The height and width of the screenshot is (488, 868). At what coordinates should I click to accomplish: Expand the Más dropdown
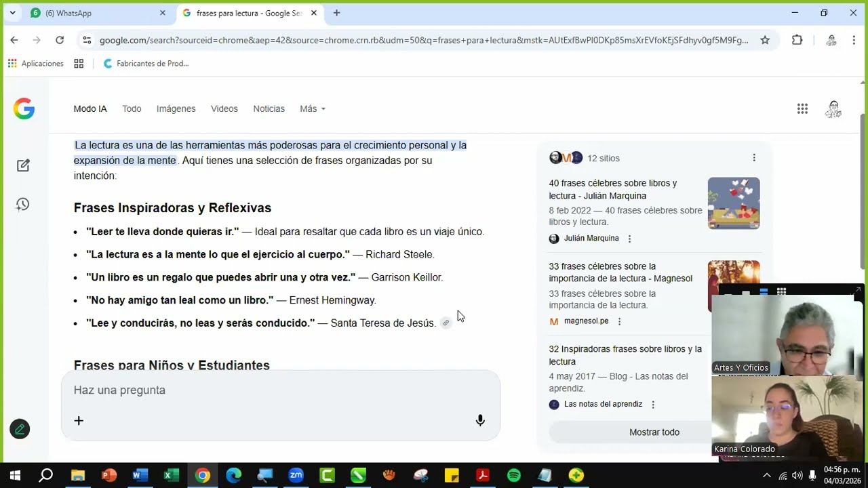(313, 108)
